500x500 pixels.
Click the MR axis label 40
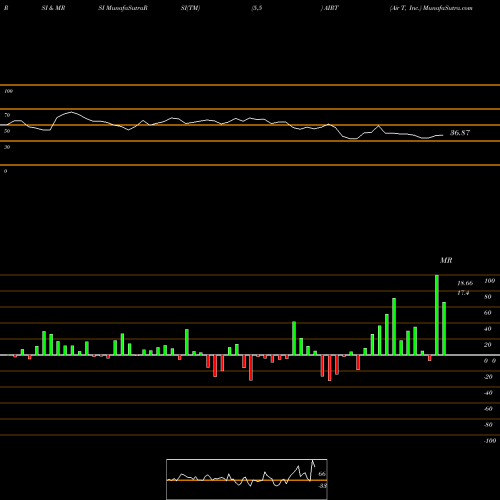[488, 329]
